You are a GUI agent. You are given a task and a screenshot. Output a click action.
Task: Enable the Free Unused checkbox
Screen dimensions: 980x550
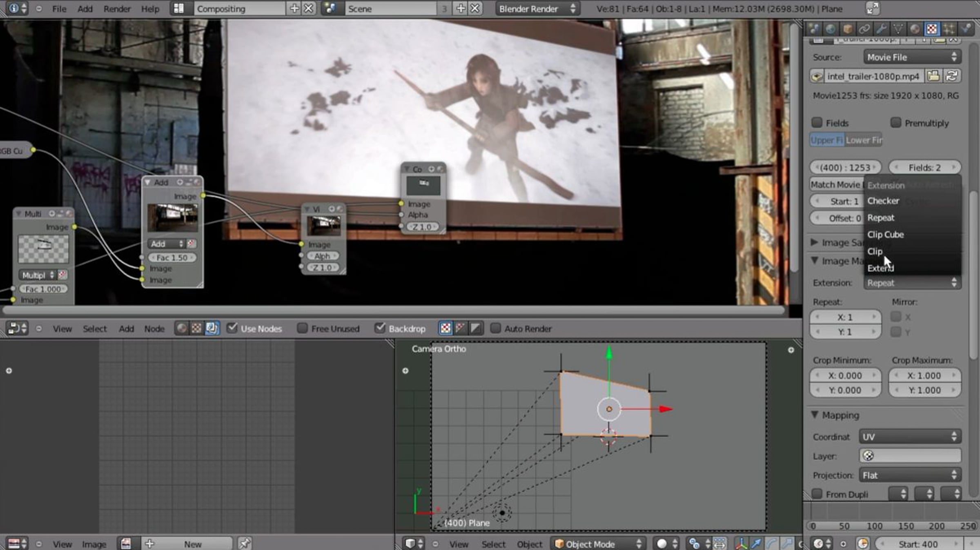point(302,328)
